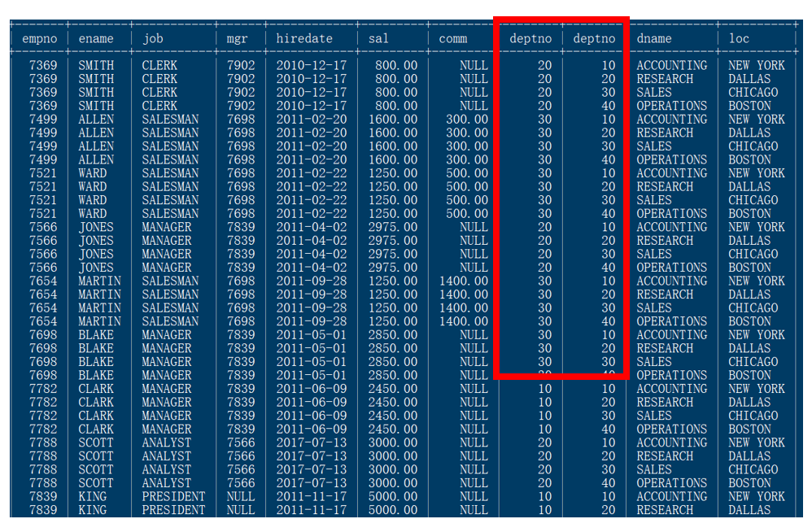Click 1400.00 in MARTIN's RESEARCH row
Viewport: 812px width, 532px height.
[464, 294]
